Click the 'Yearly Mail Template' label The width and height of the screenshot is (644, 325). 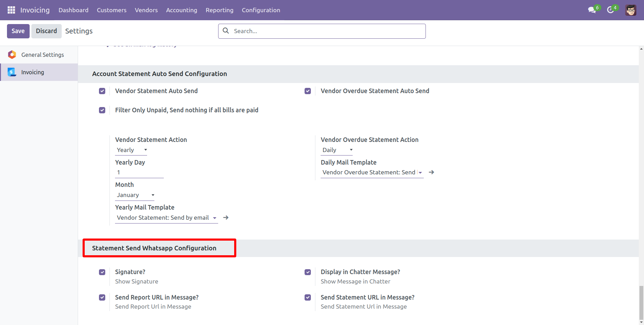[145, 207]
